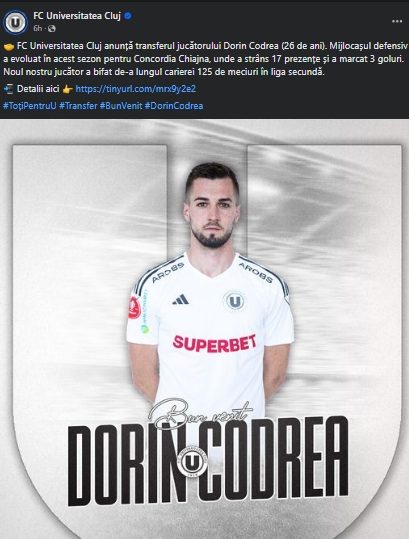Click the U club crest on the jersey
The image size is (409, 539).
click(x=235, y=301)
